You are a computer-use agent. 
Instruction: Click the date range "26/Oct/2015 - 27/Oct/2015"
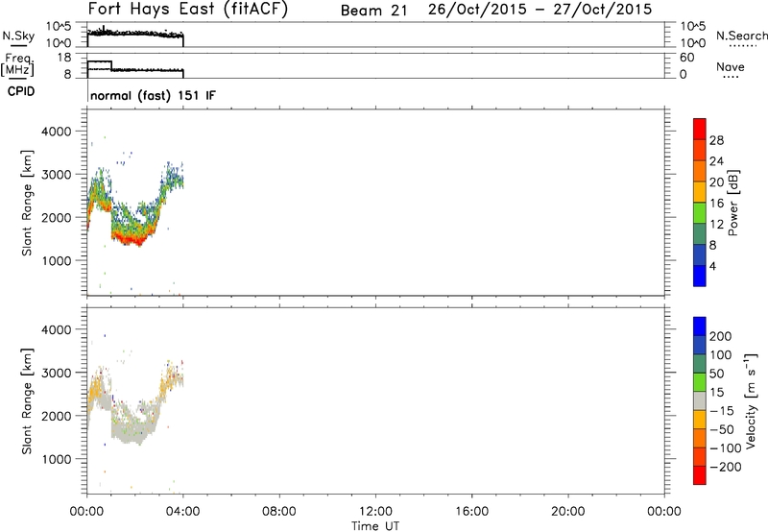point(540,10)
